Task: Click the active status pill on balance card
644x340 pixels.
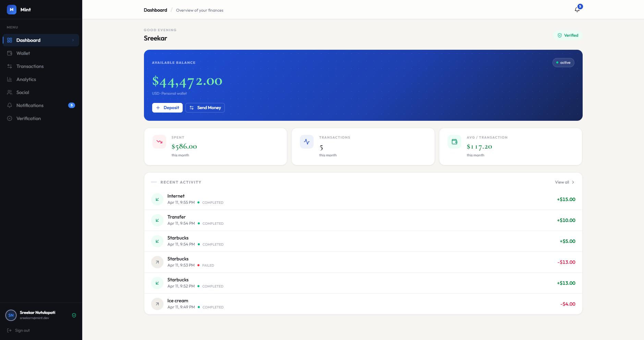Action: pyautogui.click(x=563, y=62)
